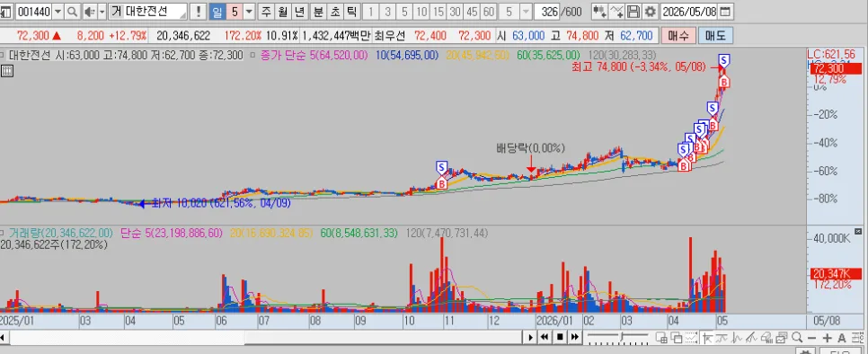Click the plus zoom-in icon
This screenshot has width=868, height=354.
(827, 337)
